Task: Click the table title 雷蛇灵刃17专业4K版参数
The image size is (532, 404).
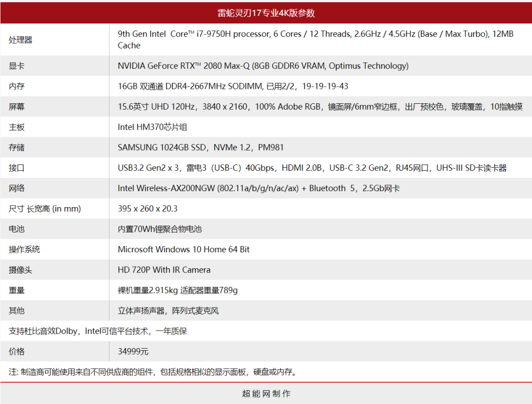Action: pyautogui.click(x=266, y=13)
